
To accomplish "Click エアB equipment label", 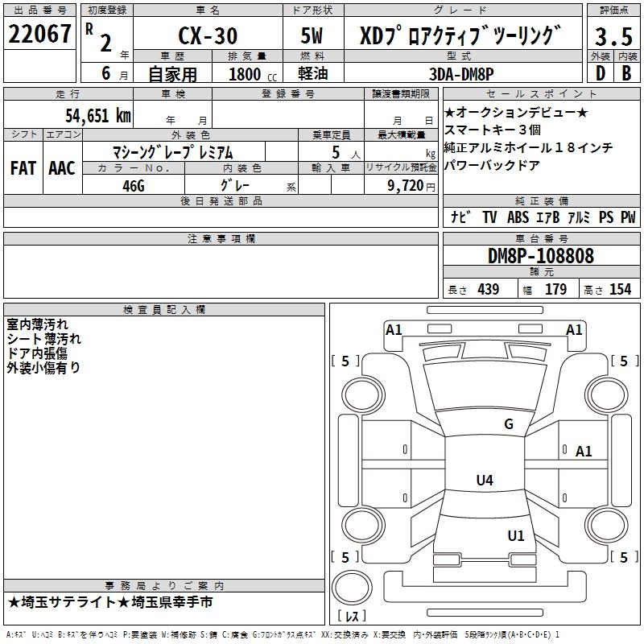I will (548, 217).
